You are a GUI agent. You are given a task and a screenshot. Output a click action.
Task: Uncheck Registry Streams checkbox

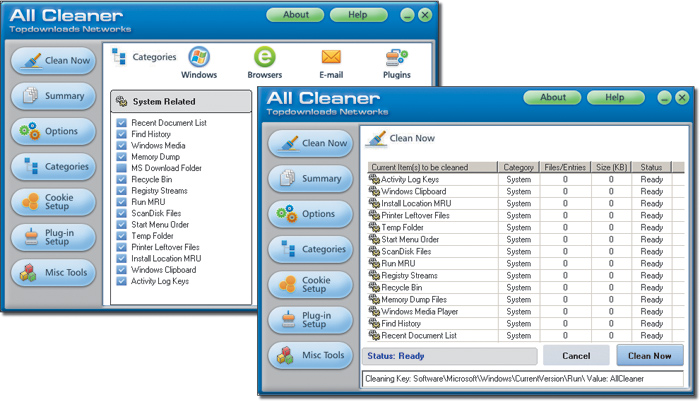pyautogui.click(x=121, y=191)
